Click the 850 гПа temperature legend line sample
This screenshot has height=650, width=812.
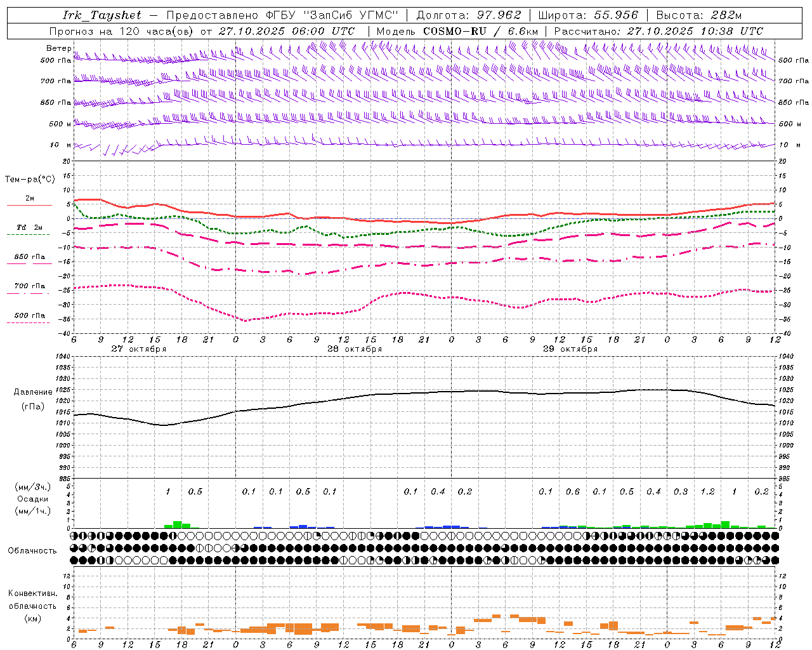[x=29, y=263]
